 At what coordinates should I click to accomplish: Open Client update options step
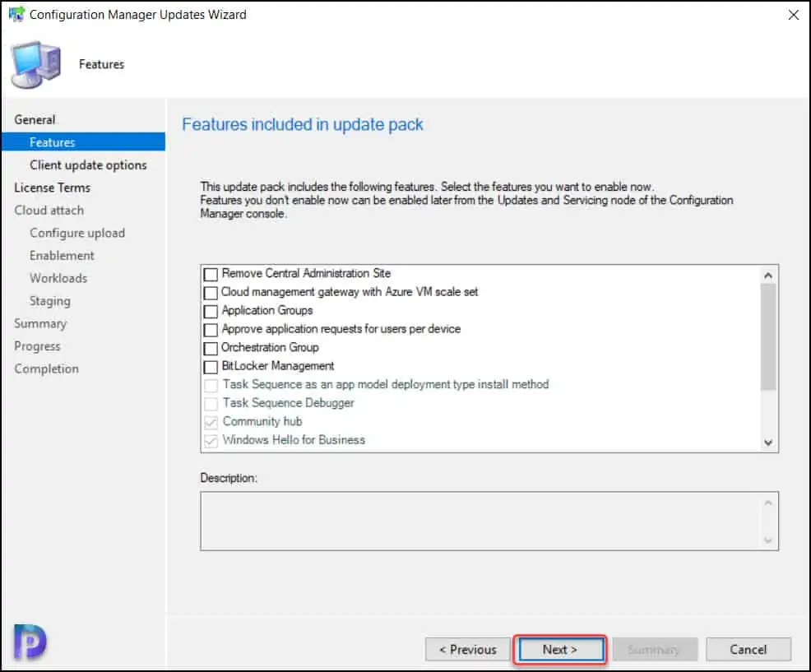(88, 165)
